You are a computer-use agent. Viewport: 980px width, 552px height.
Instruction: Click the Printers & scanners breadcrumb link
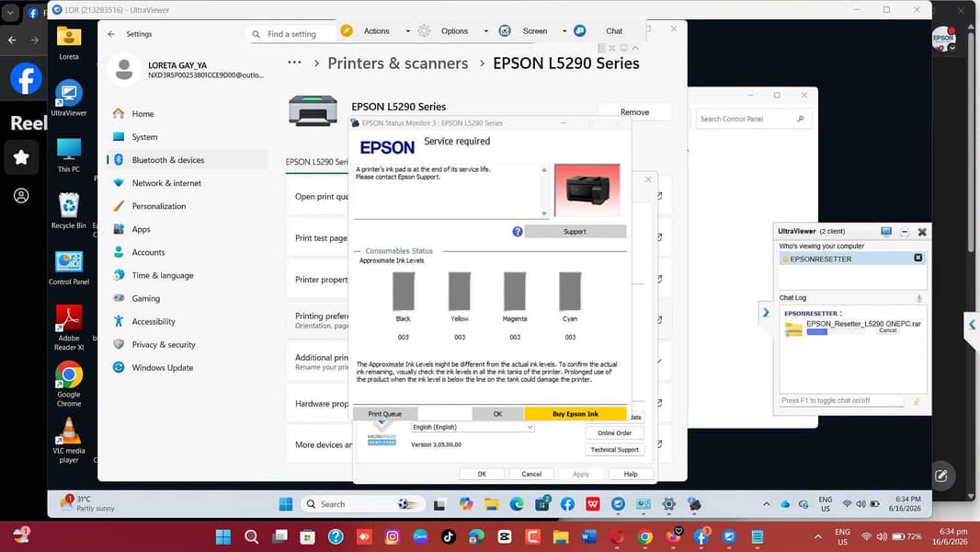click(x=397, y=63)
